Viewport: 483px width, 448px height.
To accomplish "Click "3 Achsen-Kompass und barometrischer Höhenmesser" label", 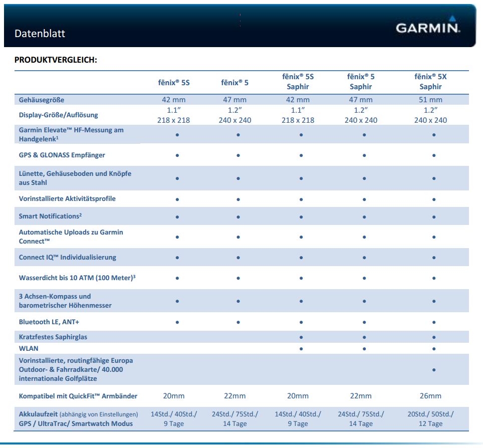I will pyautogui.click(x=65, y=301).
